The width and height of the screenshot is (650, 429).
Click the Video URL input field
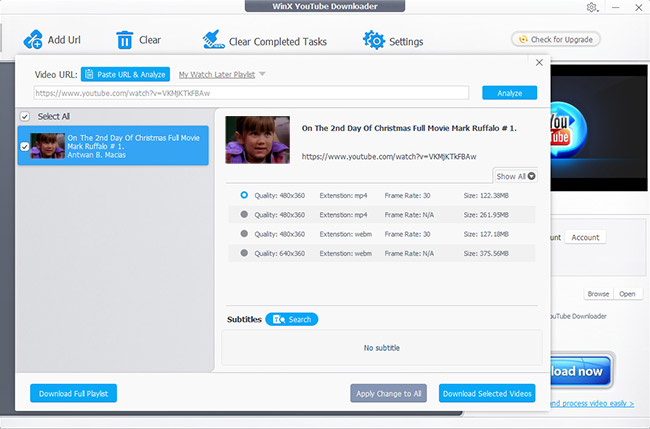point(251,93)
